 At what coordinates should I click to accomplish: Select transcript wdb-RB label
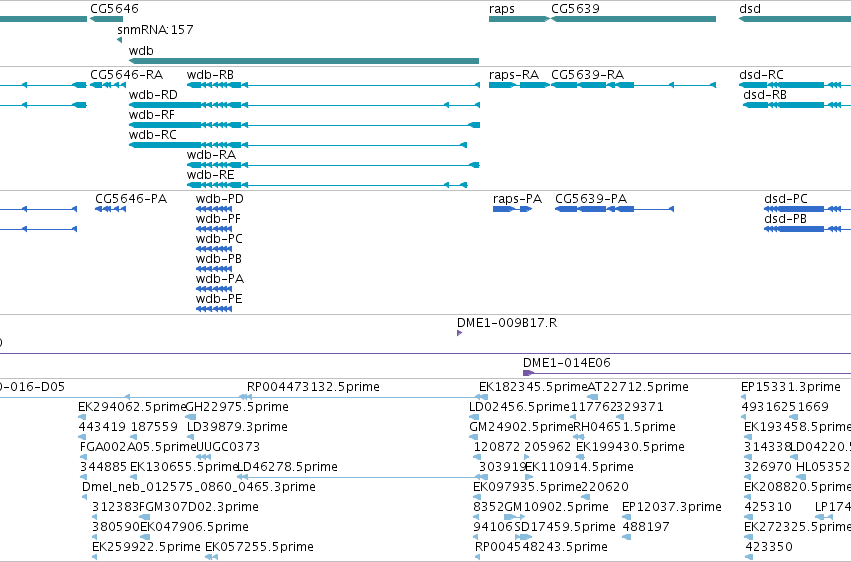[x=210, y=74]
